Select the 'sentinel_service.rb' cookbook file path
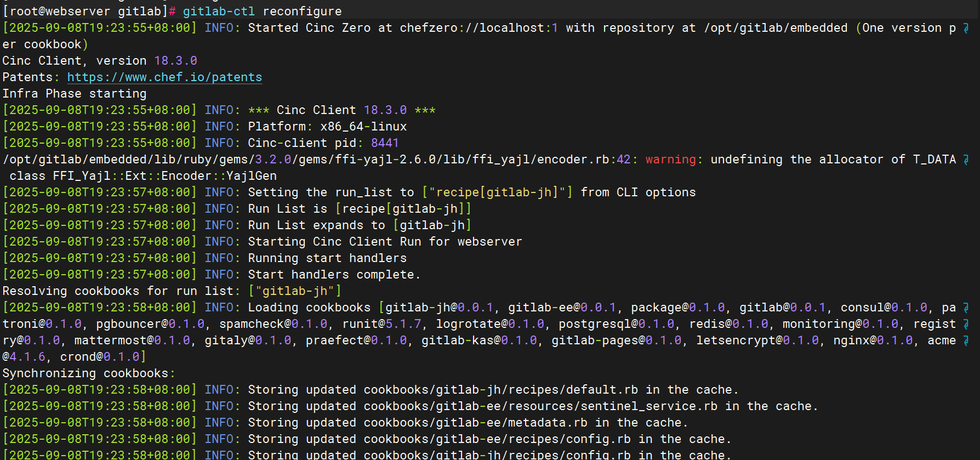 click(x=649, y=406)
